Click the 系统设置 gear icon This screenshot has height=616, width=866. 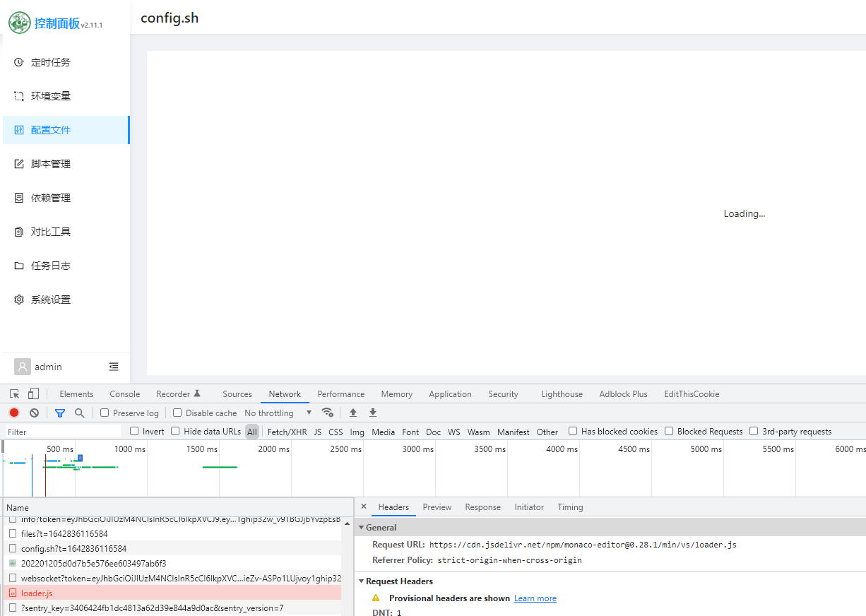(19, 300)
